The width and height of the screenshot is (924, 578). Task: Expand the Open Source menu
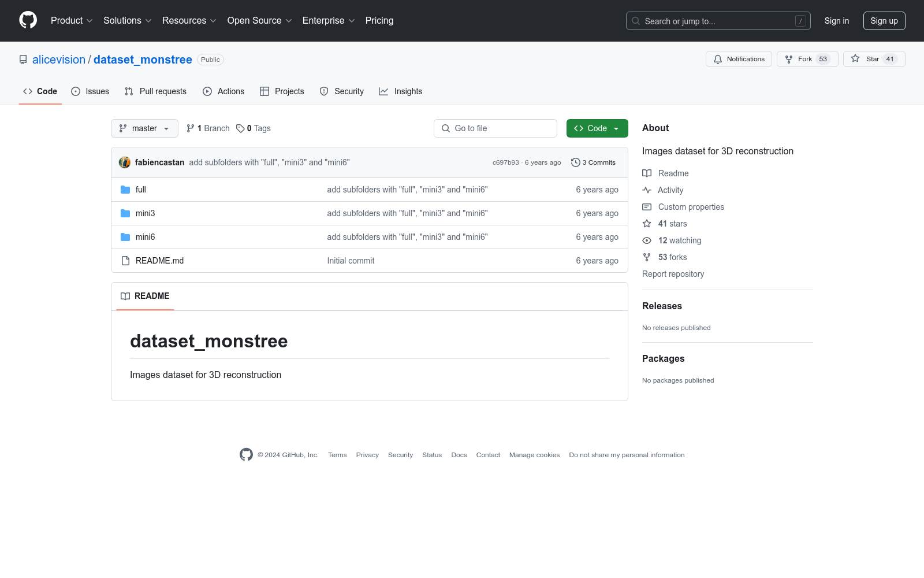pos(260,21)
